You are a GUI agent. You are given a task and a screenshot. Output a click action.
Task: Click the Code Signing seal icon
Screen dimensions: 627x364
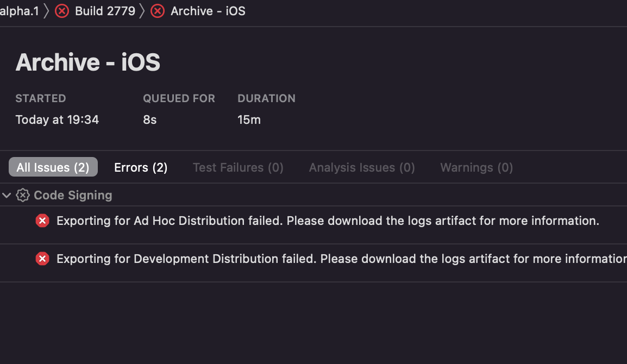[23, 195]
